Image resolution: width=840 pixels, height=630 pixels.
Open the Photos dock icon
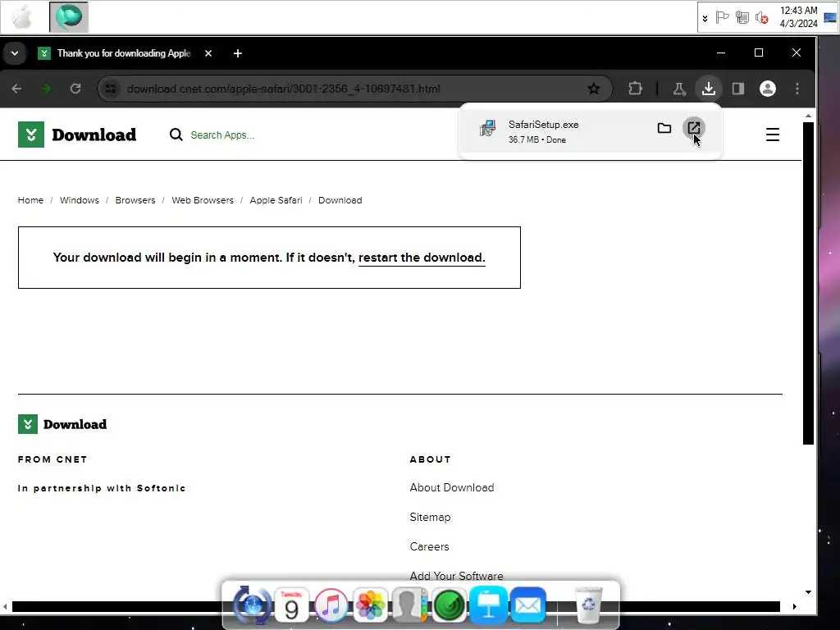pos(370,605)
